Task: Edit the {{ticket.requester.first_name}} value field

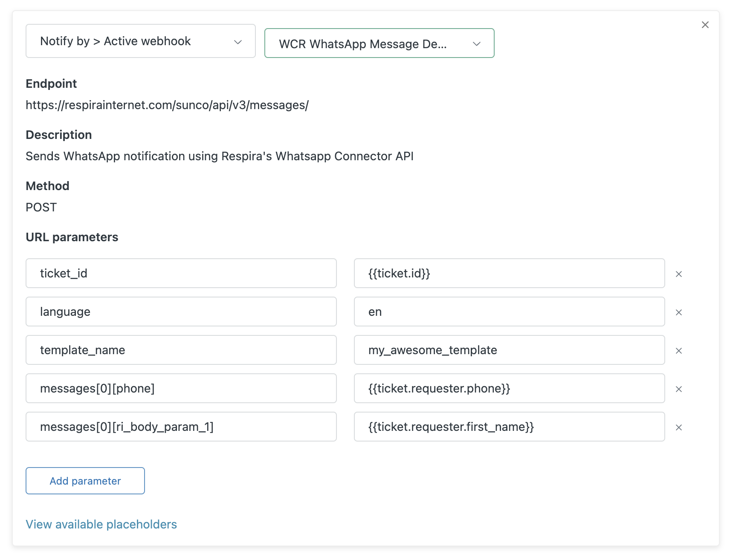Action: pos(509,427)
